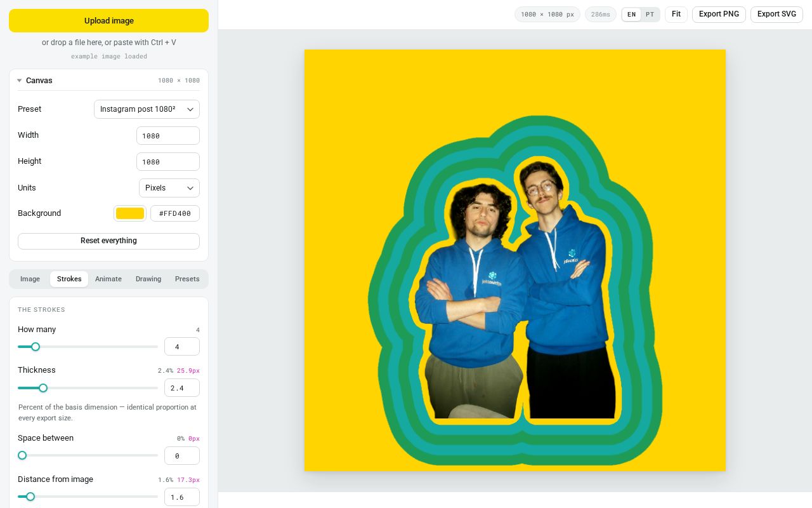812x508 pixels.
Task: Switch language to EN
Action: click(x=631, y=15)
